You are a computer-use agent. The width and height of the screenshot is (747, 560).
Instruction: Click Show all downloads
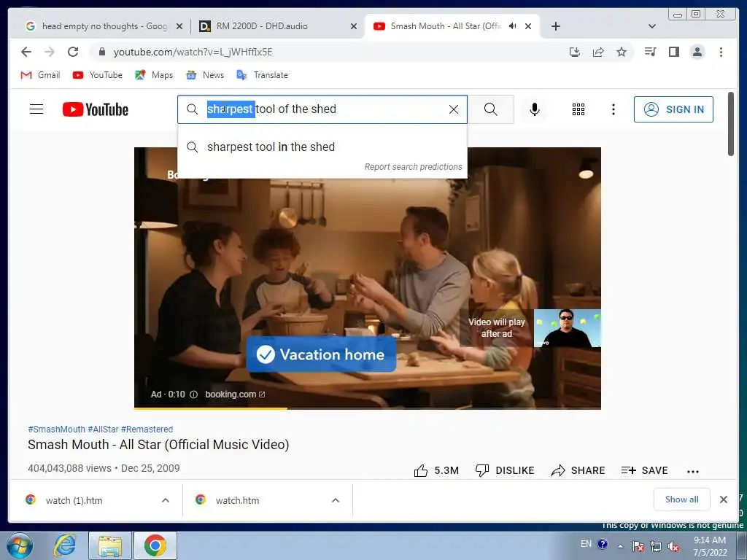pos(682,499)
